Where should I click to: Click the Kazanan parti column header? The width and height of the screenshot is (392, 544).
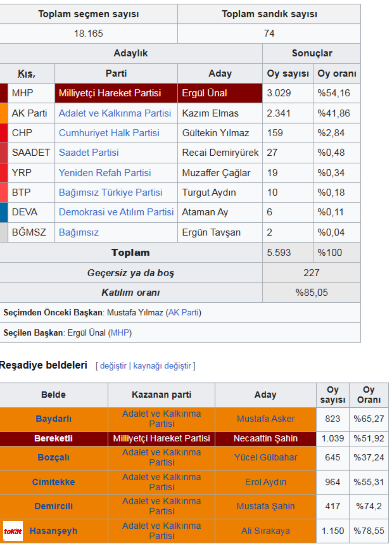pyautogui.click(x=161, y=395)
